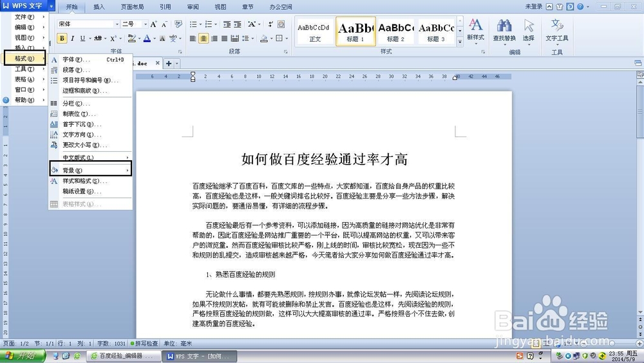Add a new document tab with plus

(x=168, y=64)
